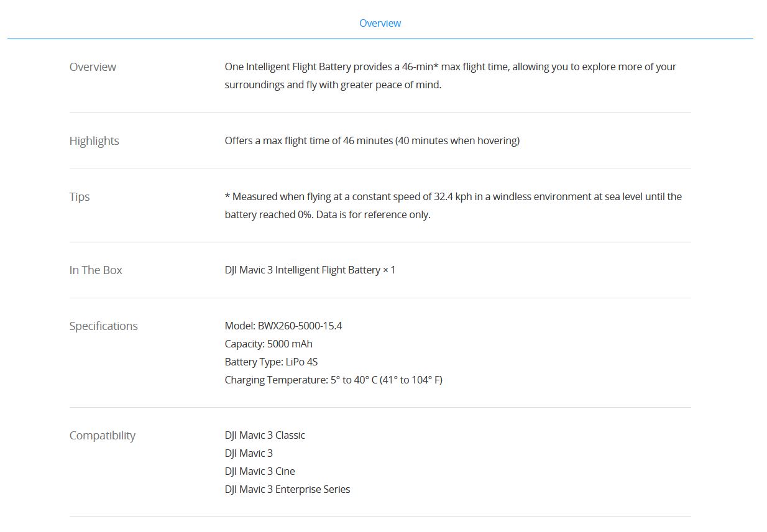Screen dimensions: 767x532
Task: Click 'surroundings and fly with greater peace of mind.' line
Action: click(x=333, y=85)
